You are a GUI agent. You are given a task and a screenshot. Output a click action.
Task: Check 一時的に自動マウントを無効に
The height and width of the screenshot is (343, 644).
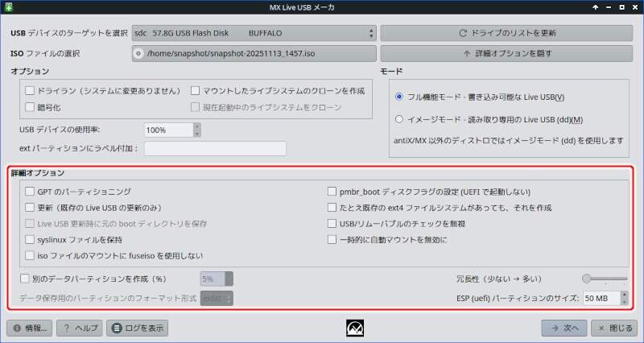[332, 239]
